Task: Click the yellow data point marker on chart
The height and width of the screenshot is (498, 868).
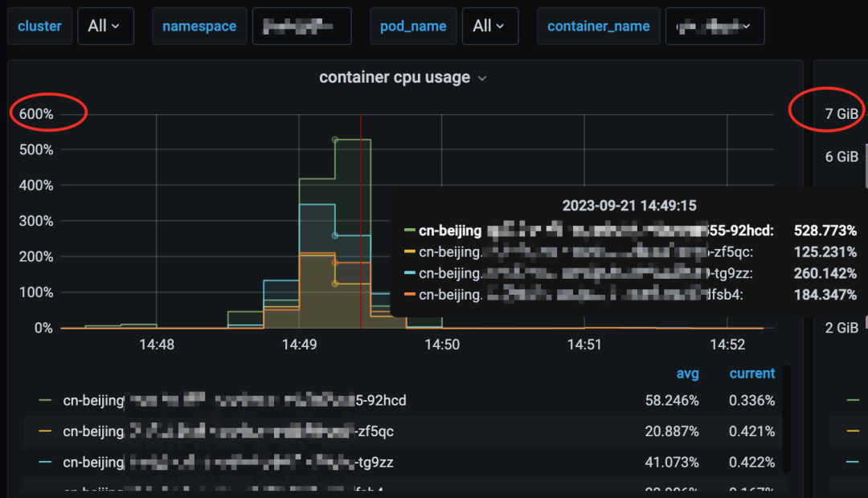Action: 335,284
